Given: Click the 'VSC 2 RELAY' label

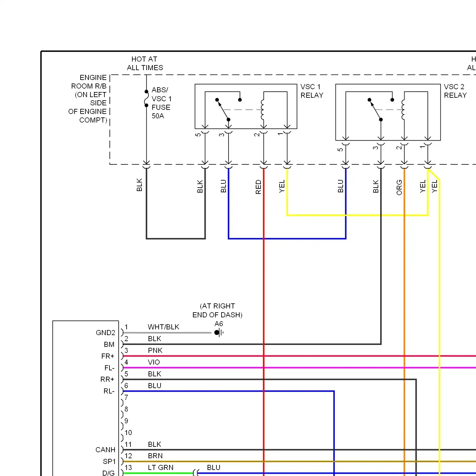Looking at the screenshot, I should 455,91.
